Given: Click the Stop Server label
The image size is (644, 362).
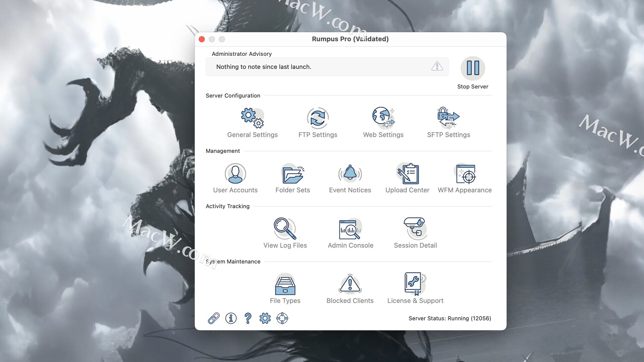Looking at the screenshot, I should click(x=473, y=86).
